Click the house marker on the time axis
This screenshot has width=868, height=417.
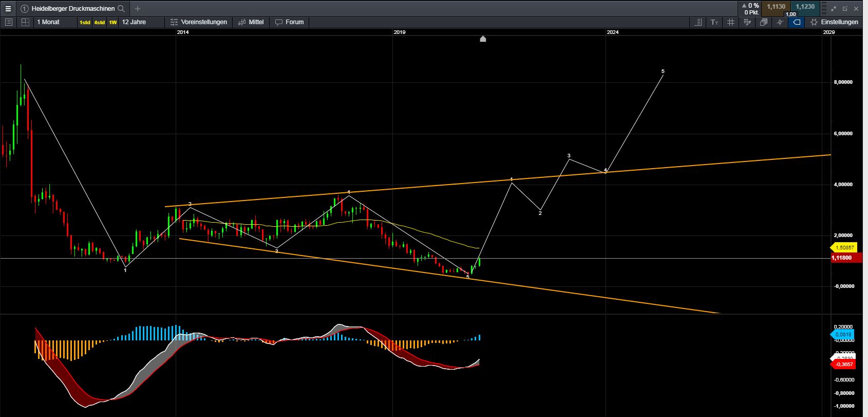[x=483, y=39]
